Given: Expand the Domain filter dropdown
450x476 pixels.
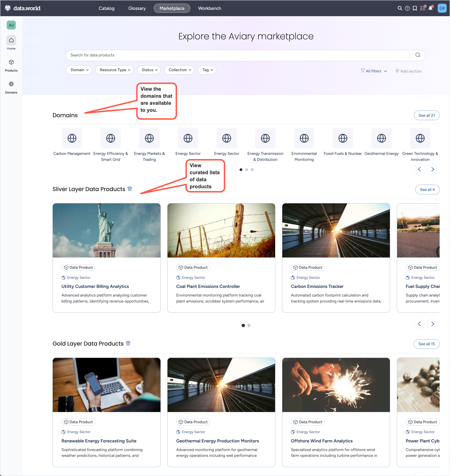Looking at the screenshot, I should point(79,70).
